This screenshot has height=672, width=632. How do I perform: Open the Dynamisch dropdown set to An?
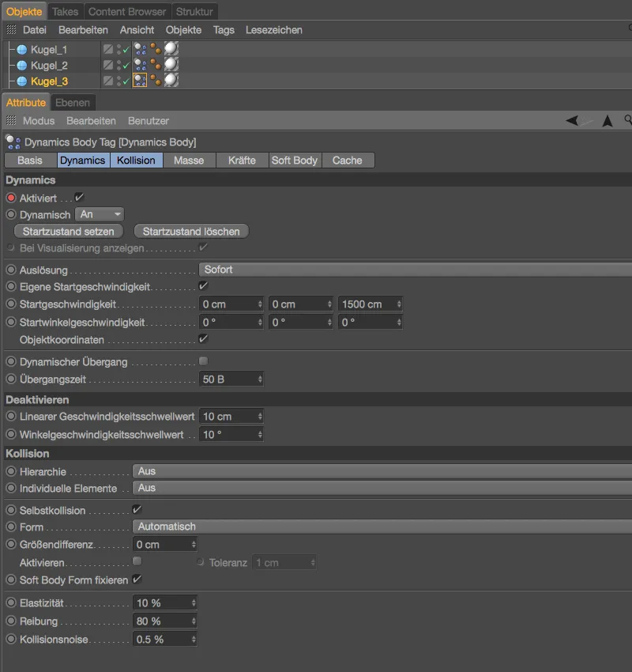[x=100, y=214]
